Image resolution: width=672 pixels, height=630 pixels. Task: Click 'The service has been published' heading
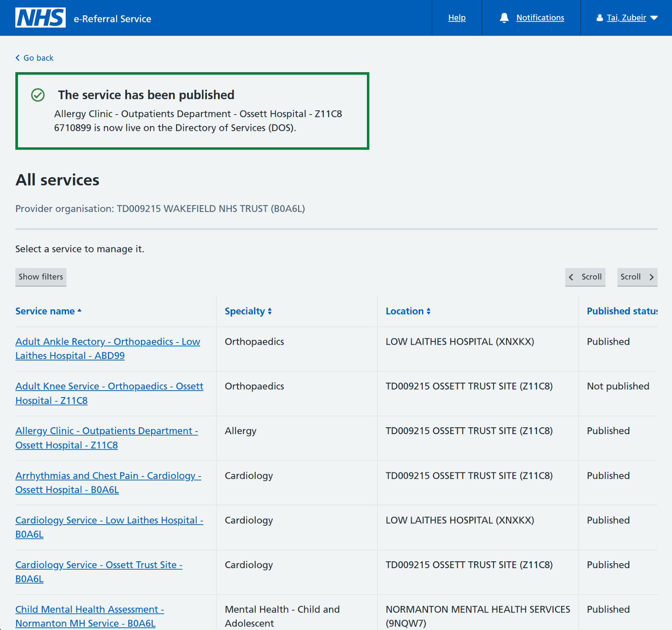click(x=146, y=95)
